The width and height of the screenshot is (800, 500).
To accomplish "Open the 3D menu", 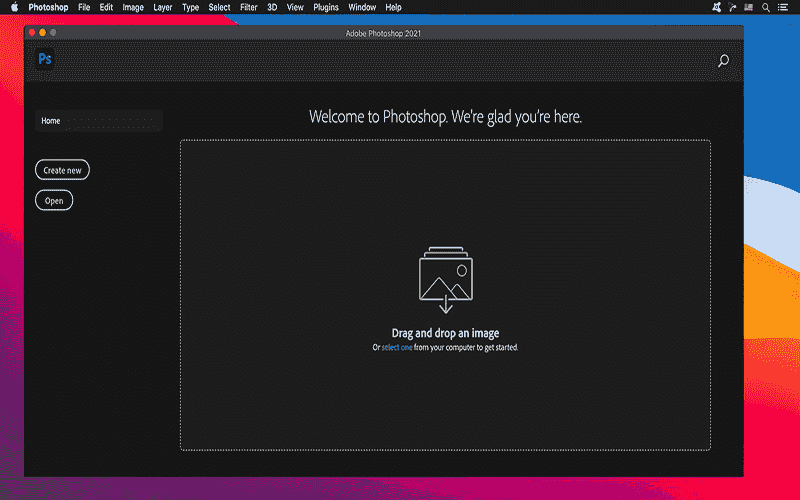I will coord(272,7).
